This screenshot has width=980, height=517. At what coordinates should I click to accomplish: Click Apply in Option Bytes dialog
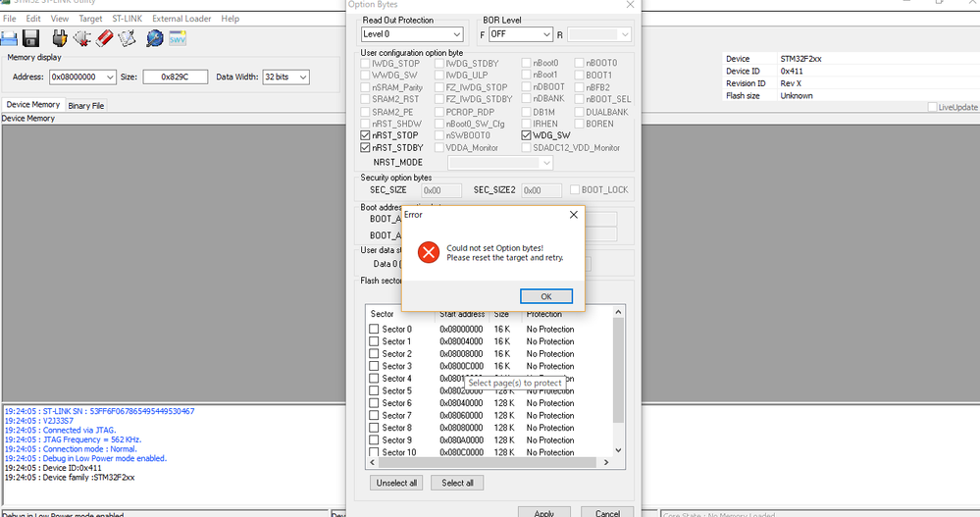click(543, 512)
